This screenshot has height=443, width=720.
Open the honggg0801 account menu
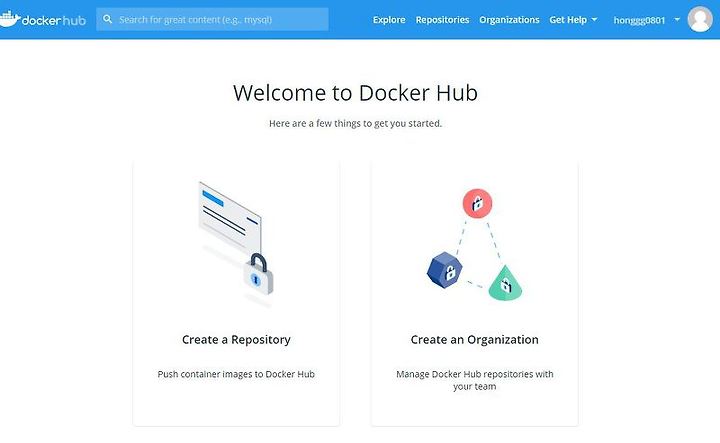[x=647, y=20]
